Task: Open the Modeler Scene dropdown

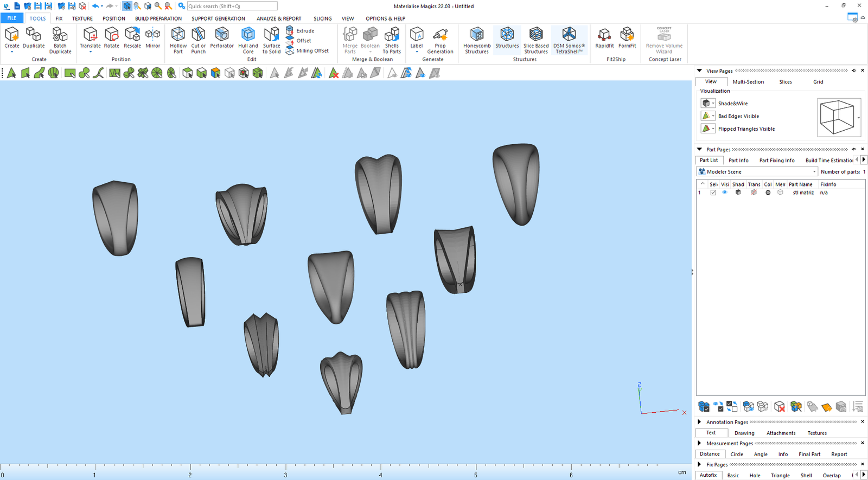Action: (757, 171)
